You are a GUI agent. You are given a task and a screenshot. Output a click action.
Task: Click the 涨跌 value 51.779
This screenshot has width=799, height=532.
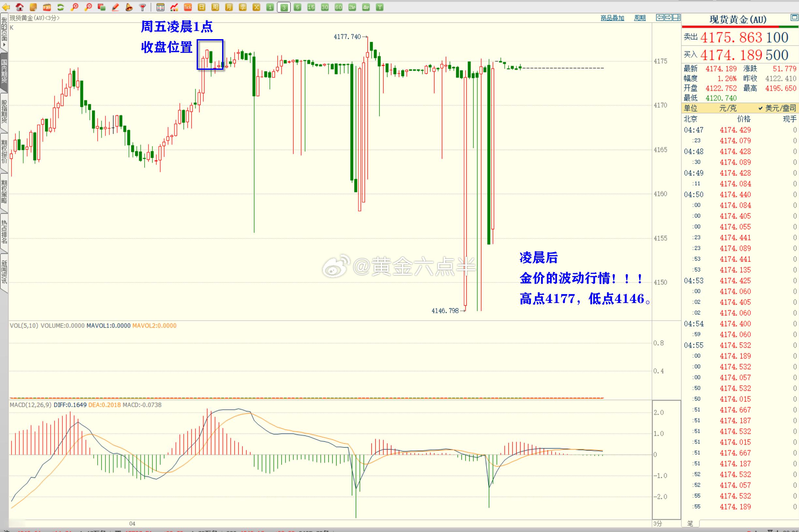pos(784,69)
